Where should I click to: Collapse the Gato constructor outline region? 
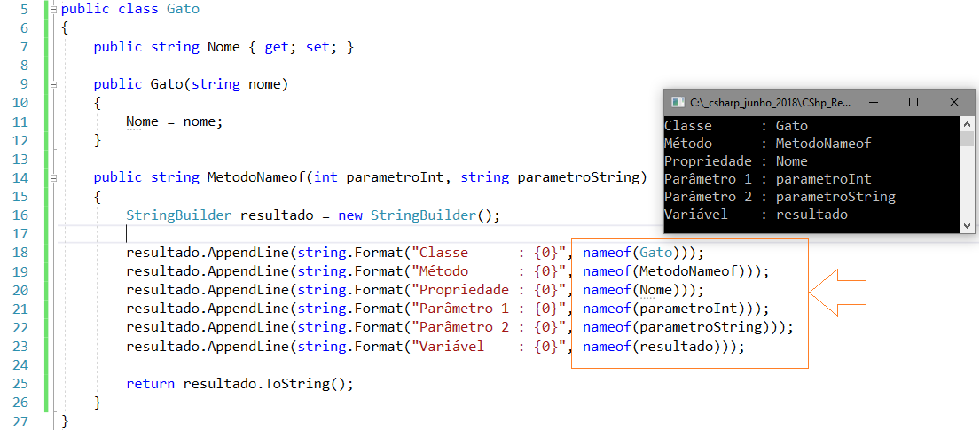coord(54,84)
